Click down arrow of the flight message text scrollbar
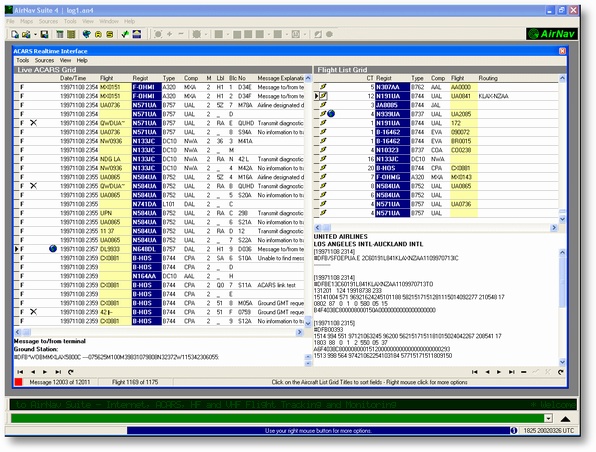Screen dimensions: 596x452 (563, 362)
